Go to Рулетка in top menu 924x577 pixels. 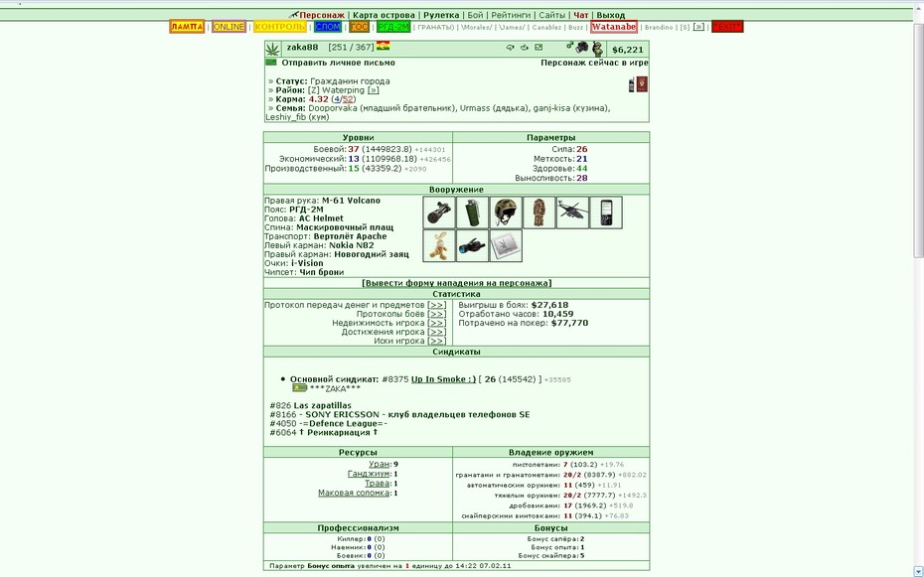[x=441, y=15]
